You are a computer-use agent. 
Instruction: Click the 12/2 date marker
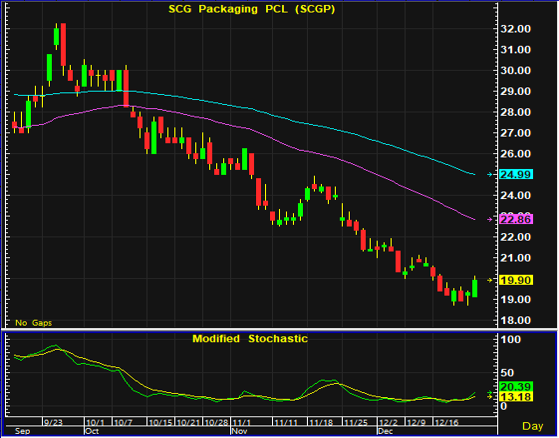[388, 422]
